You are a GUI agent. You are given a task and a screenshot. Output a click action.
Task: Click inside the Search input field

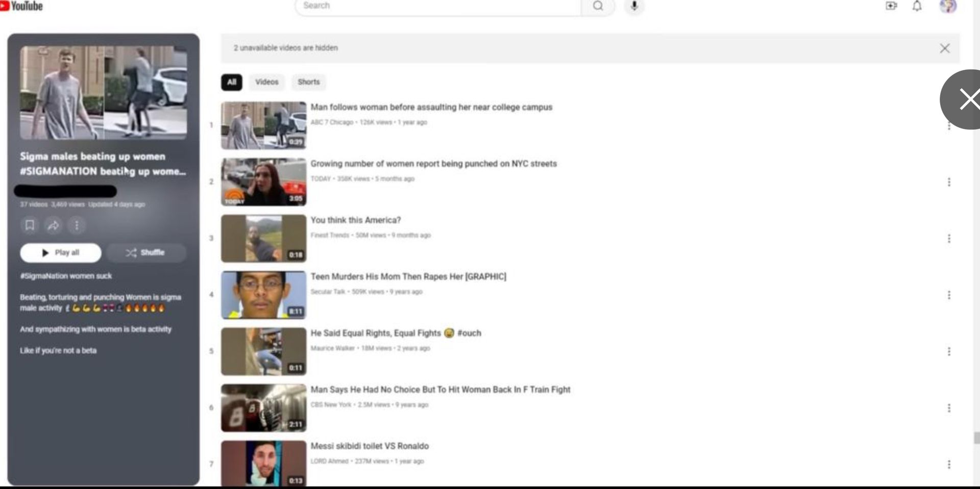(439, 6)
